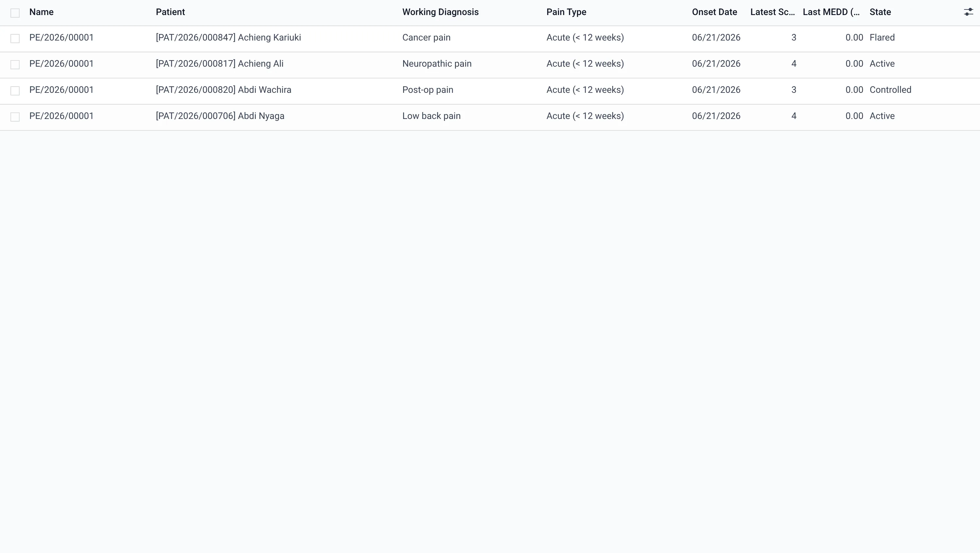Click the Last MEDD column header
The width and height of the screenshot is (980, 553).
[x=831, y=12]
